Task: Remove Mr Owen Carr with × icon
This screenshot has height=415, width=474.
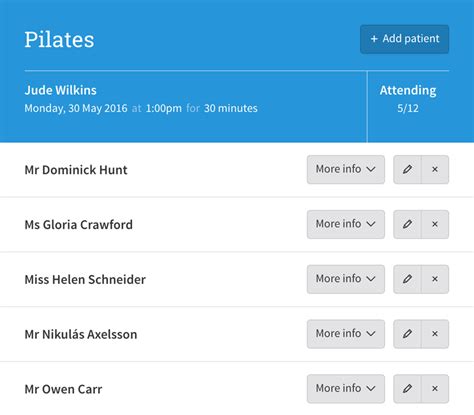Action: [x=435, y=389]
